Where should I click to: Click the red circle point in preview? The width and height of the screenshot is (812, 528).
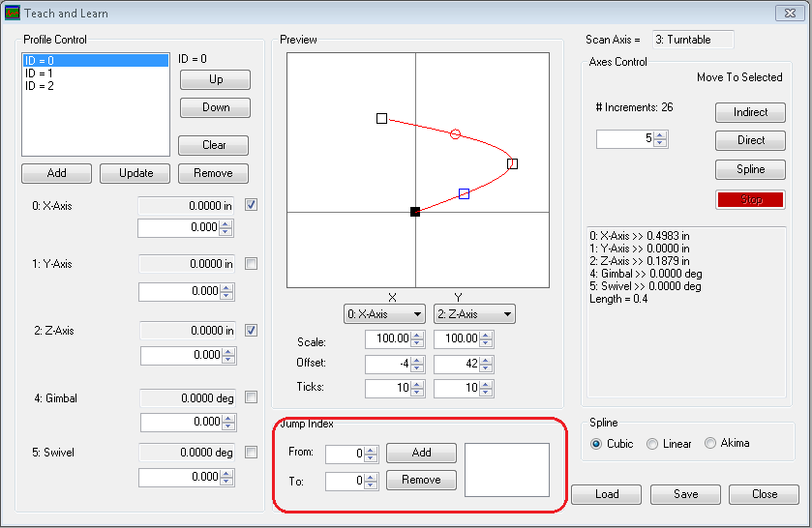click(x=455, y=133)
